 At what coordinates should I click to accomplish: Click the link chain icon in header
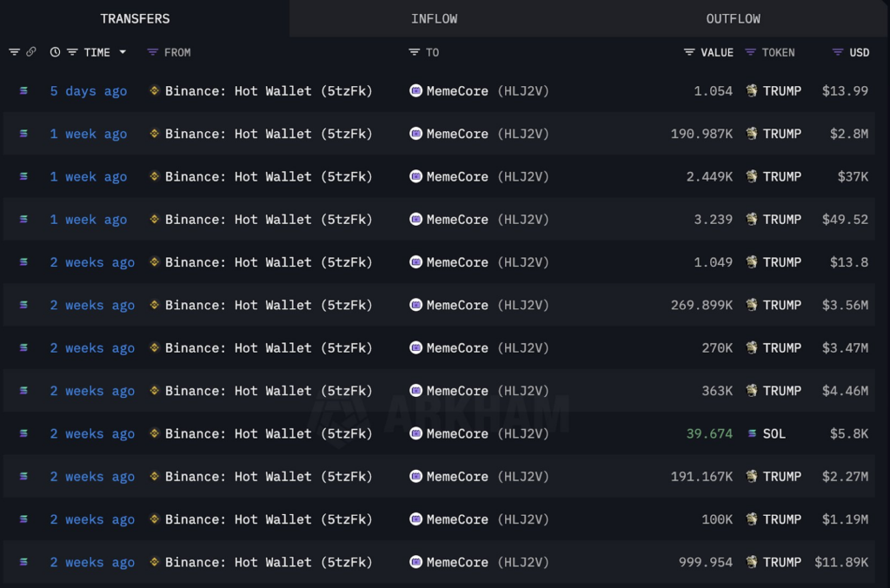[x=31, y=52]
